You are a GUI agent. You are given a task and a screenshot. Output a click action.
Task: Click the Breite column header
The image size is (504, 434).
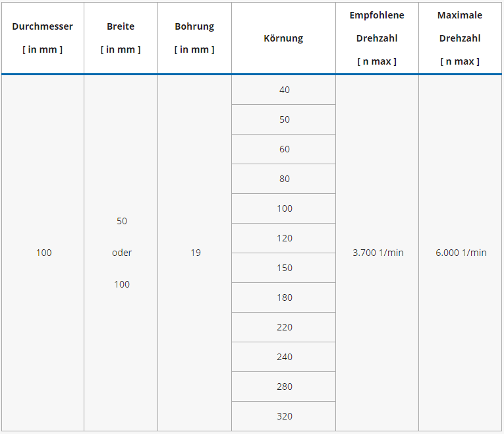[x=121, y=38]
